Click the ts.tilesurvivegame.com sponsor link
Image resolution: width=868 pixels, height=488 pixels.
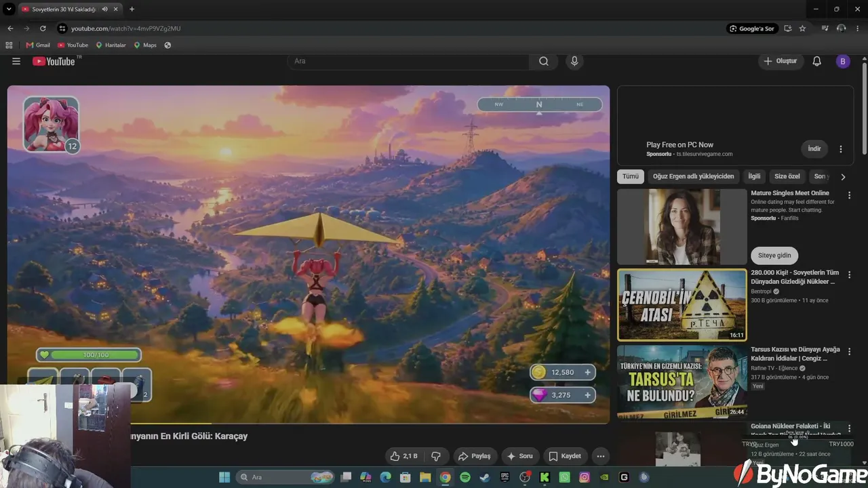click(704, 154)
